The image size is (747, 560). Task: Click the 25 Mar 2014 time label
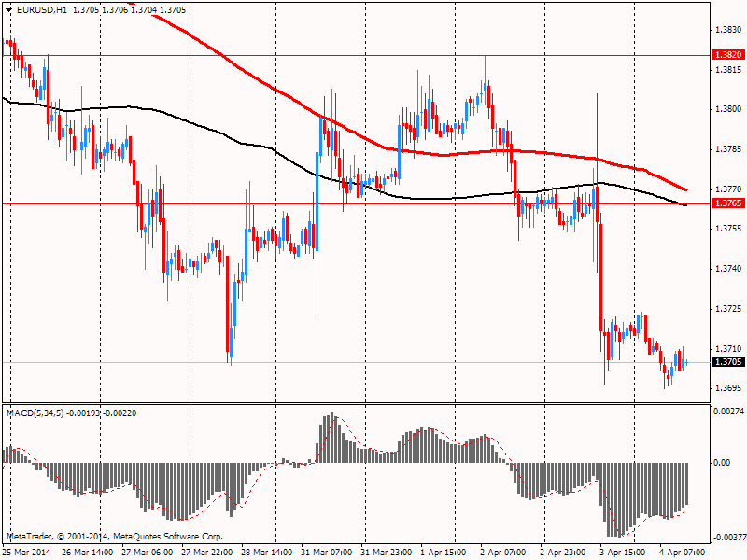[x=27, y=553]
